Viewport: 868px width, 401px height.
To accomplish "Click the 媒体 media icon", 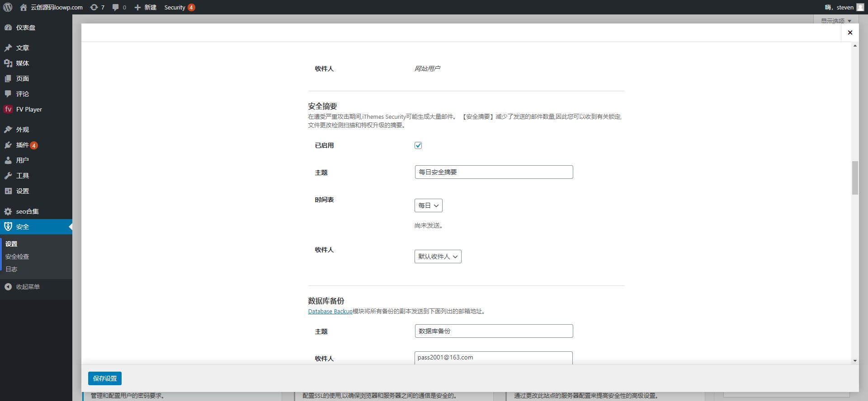I will coord(8,63).
